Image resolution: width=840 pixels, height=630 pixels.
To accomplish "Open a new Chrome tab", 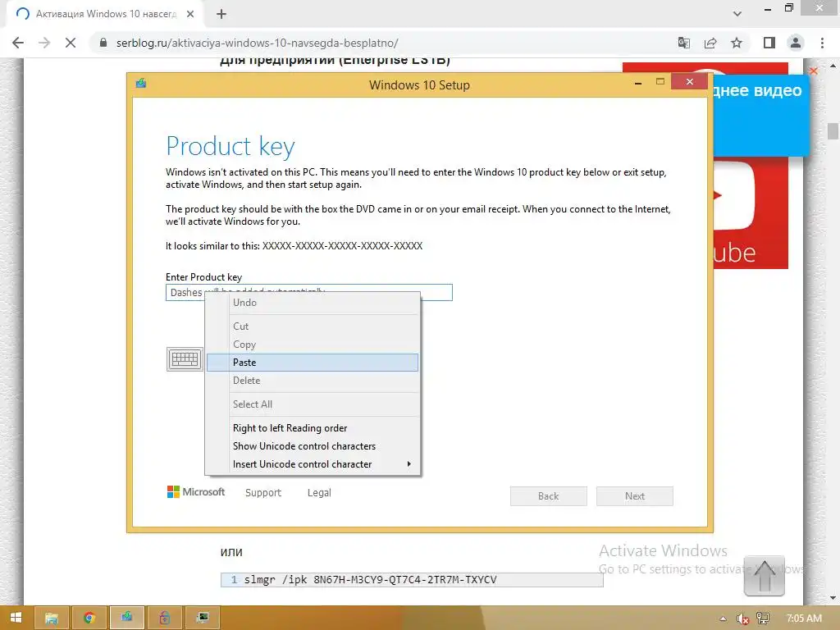I will click(221, 14).
